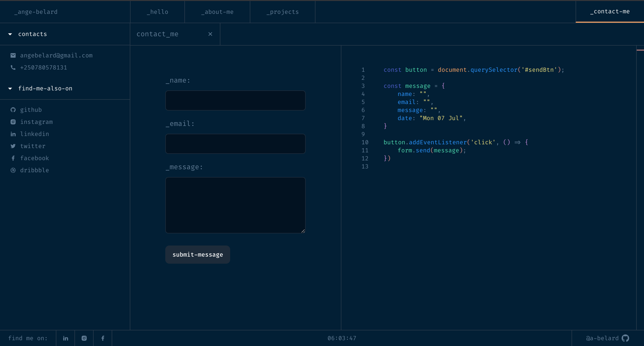644x346 pixels.
Task: Focus the _name input field
Action: pos(235,100)
